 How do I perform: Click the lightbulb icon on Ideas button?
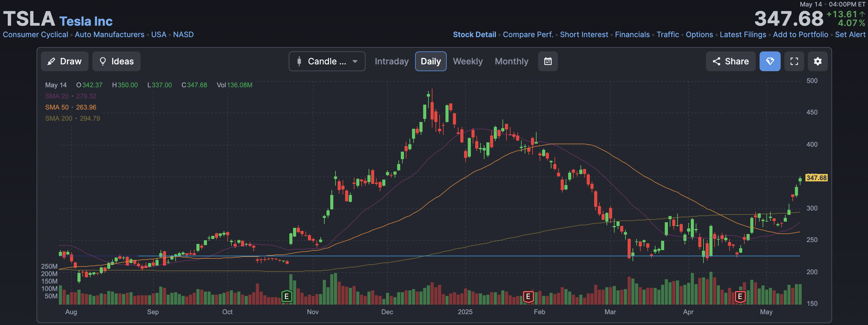click(x=103, y=61)
